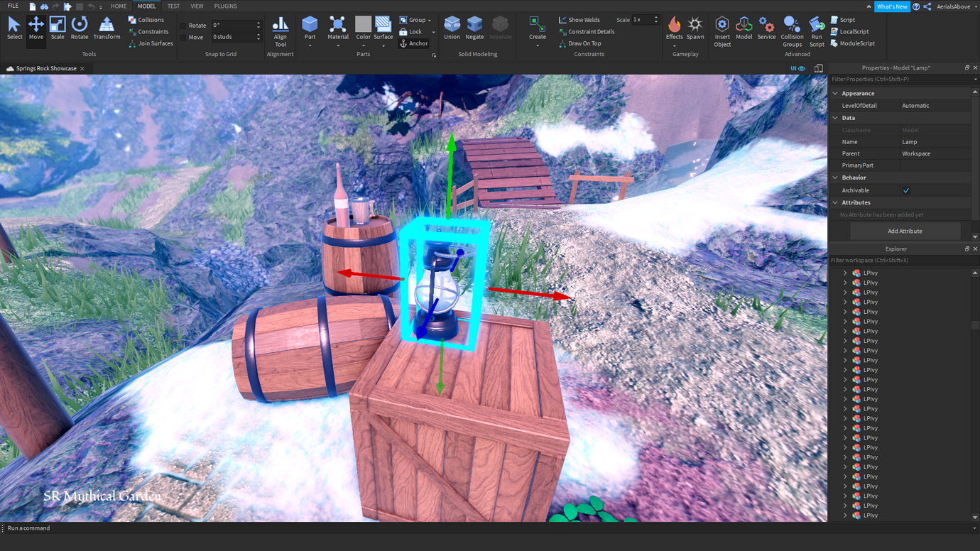Select the Transform tool
The height and width of the screenshot is (551, 980).
pyautogui.click(x=107, y=29)
